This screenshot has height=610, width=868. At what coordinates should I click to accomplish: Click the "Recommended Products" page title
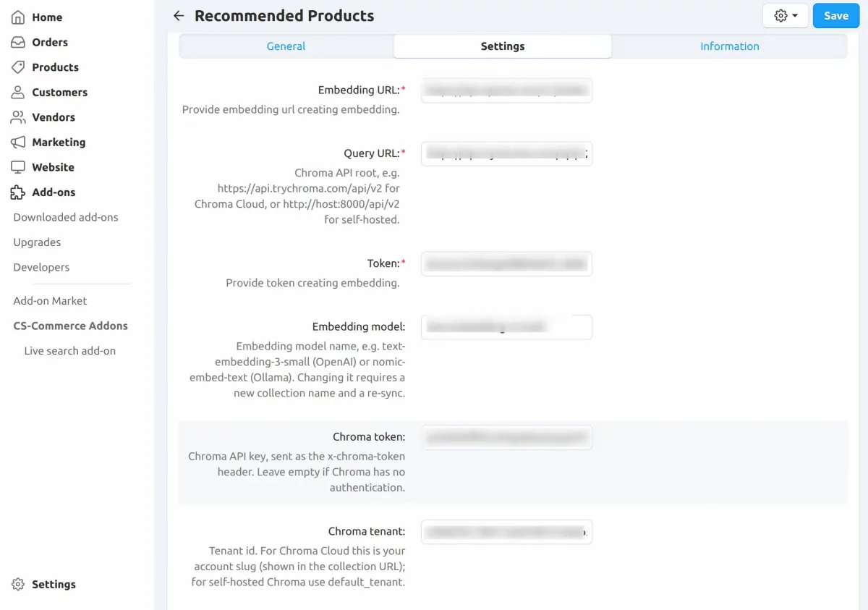coord(284,16)
